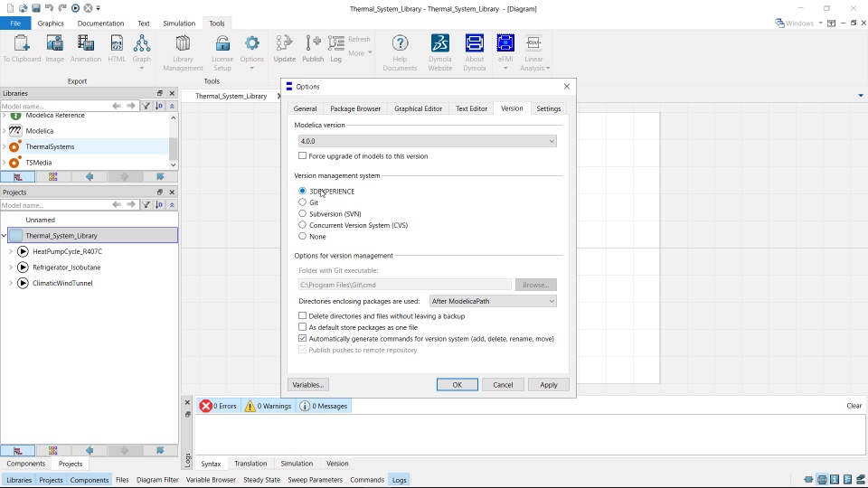Open the version Log icon

pyautogui.click(x=336, y=43)
